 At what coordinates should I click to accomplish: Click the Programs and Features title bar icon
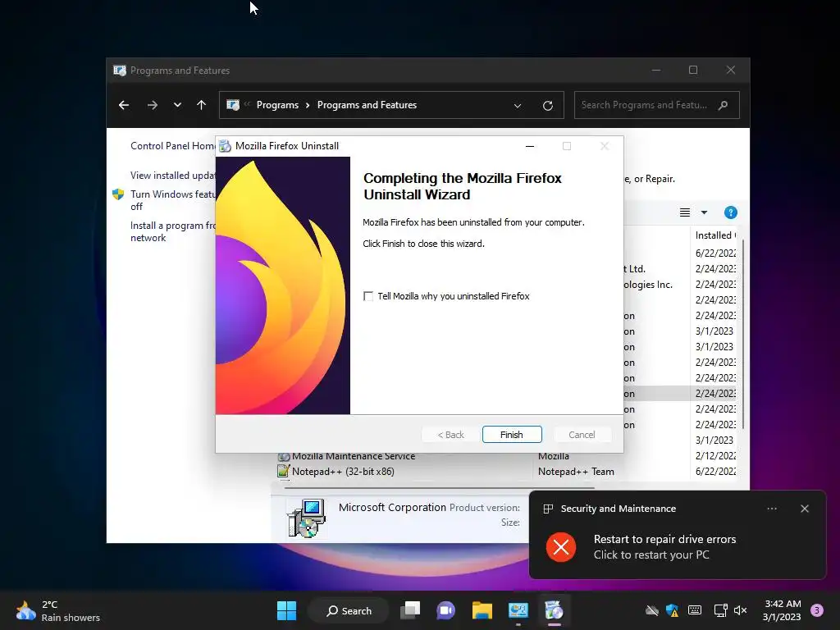pyautogui.click(x=120, y=71)
